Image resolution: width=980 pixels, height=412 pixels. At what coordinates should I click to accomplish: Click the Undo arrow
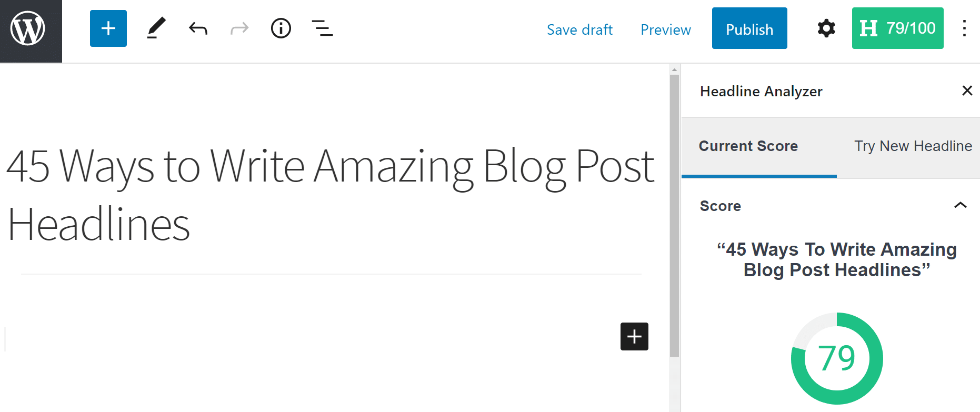pyautogui.click(x=198, y=28)
